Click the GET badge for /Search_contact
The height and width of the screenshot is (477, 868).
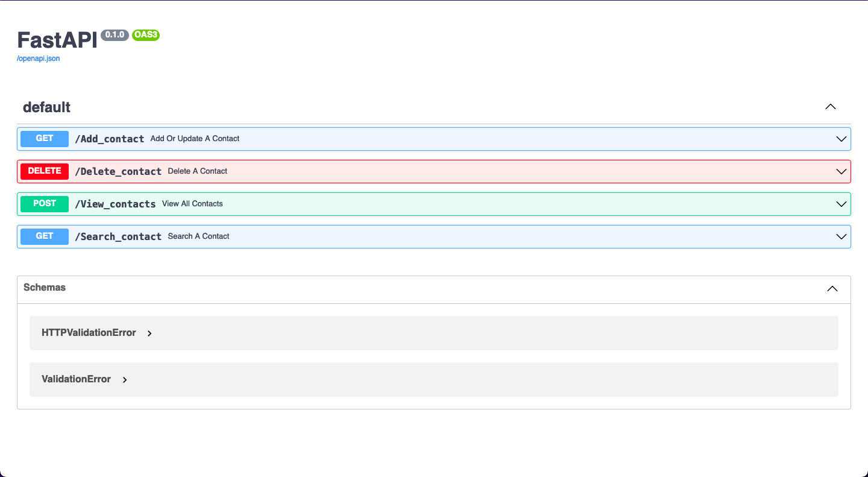click(x=45, y=236)
